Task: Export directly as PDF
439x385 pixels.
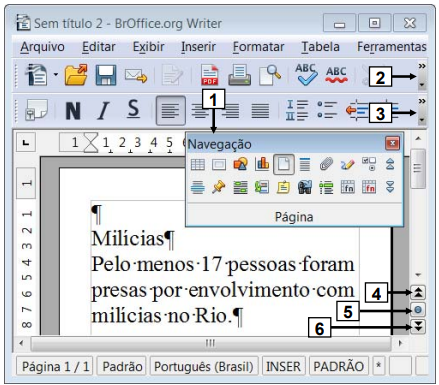Action: pyautogui.click(x=210, y=75)
